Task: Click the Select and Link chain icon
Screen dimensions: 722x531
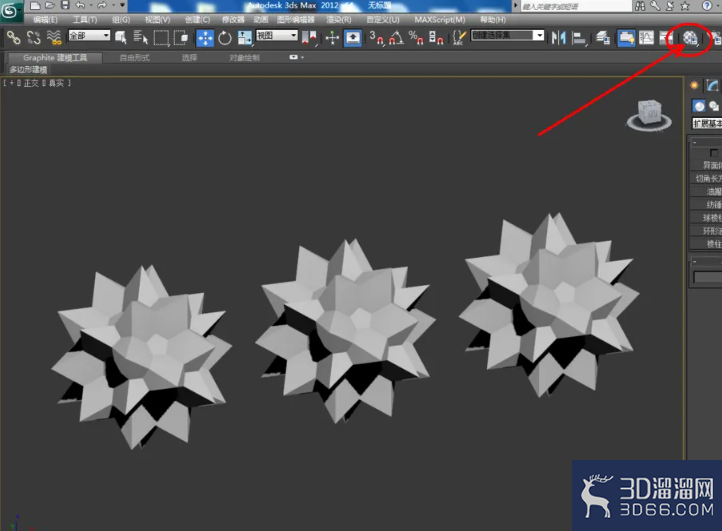Action: coord(13,37)
